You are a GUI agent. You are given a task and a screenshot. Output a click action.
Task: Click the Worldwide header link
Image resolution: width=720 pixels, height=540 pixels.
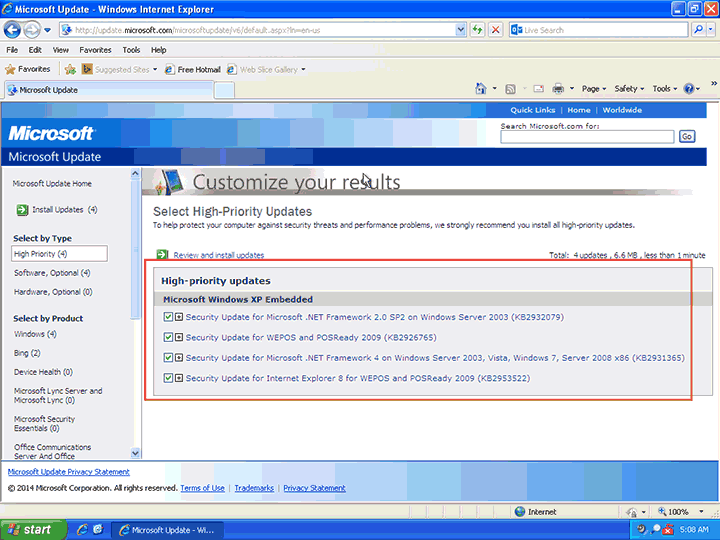point(622,110)
